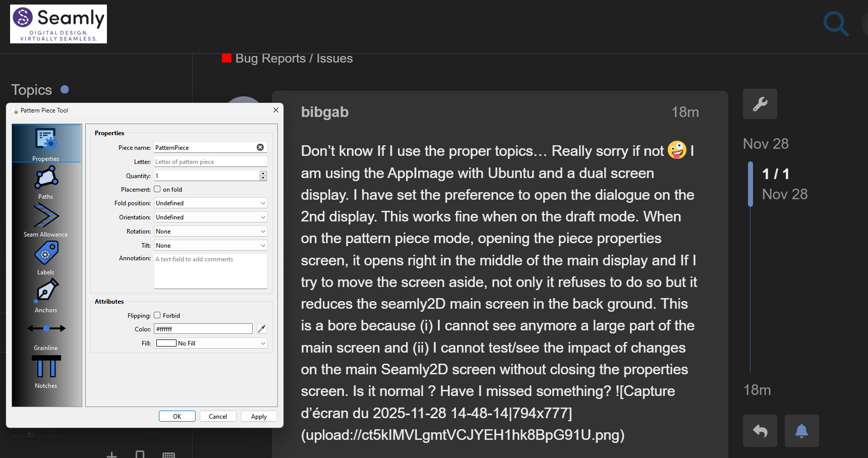Switch to the Properties tab
Screen dimensions: 868x458
point(46,143)
